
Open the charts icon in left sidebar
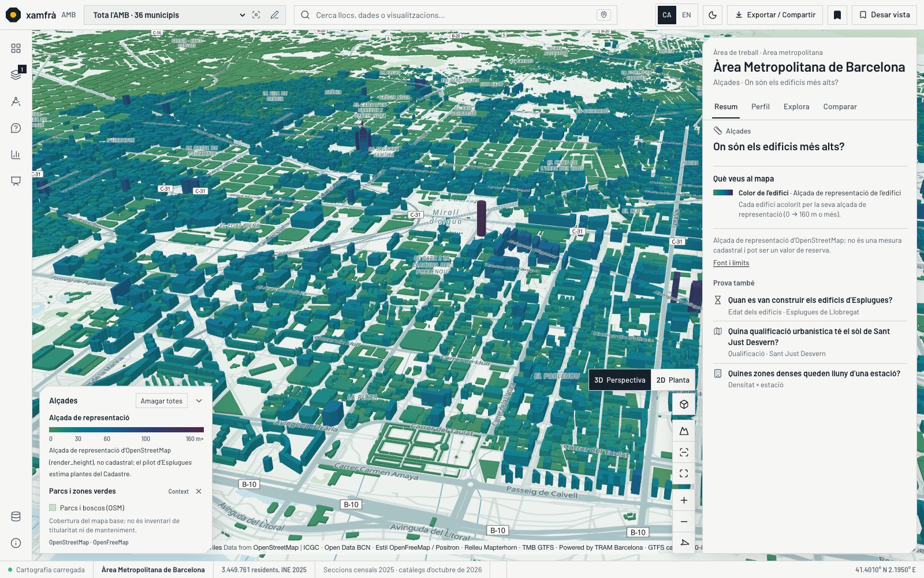[x=16, y=154]
